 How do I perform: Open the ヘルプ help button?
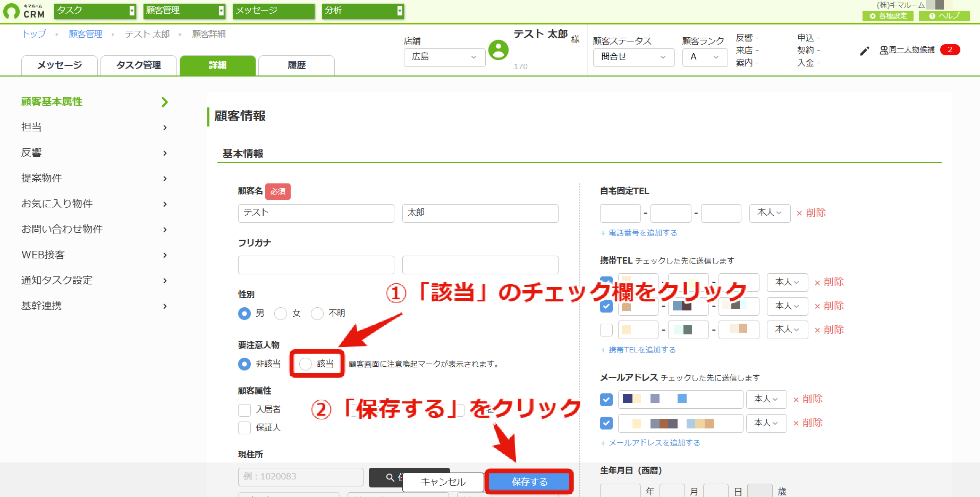(944, 16)
